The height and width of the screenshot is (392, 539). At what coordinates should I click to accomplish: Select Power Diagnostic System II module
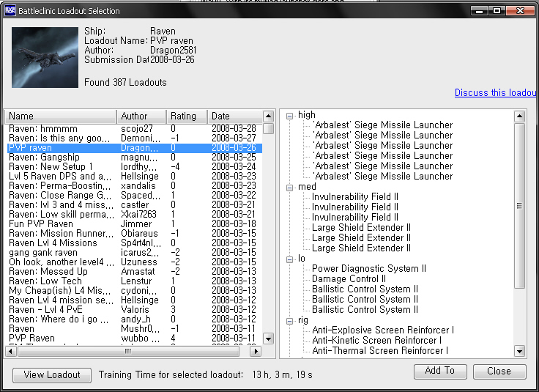point(369,269)
